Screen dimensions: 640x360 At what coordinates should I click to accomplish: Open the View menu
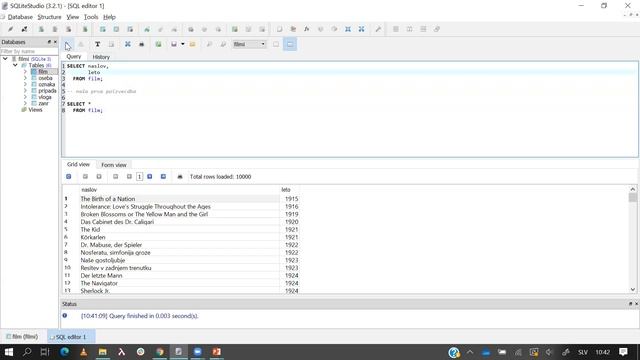tap(73, 17)
